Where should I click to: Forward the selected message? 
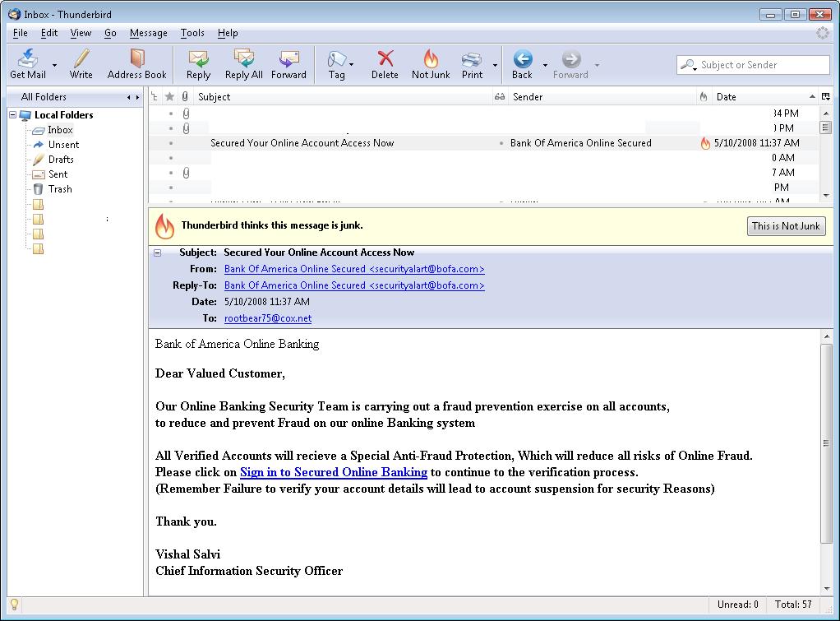click(288, 64)
